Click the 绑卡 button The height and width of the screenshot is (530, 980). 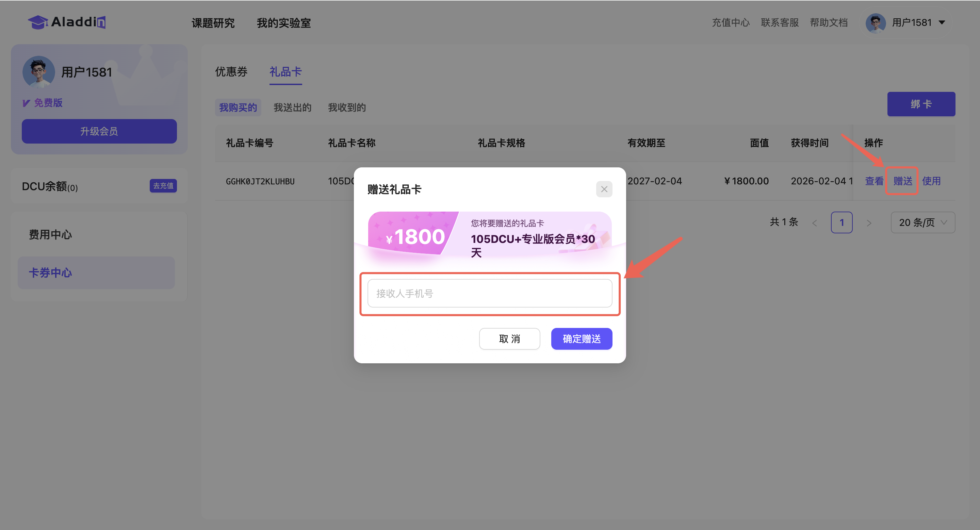pyautogui.click(x=921, y=104)
